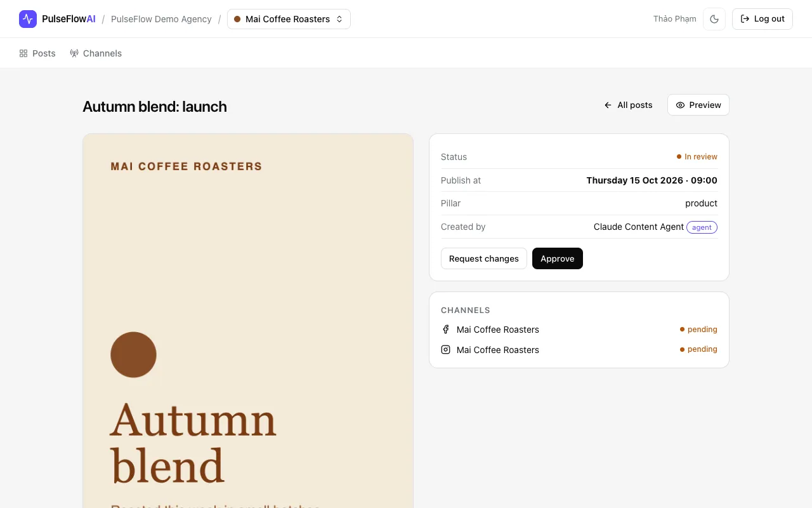This screenshot has width=812, height=508.
Task: Click the Posts grid icon
Action: [x=23, y=53]
